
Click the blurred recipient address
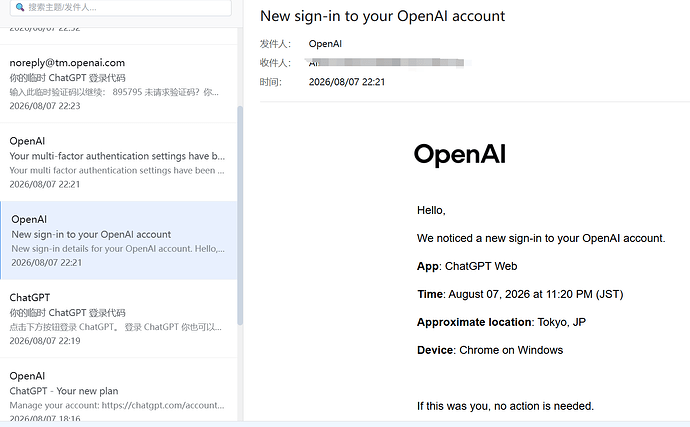point(386,63)
